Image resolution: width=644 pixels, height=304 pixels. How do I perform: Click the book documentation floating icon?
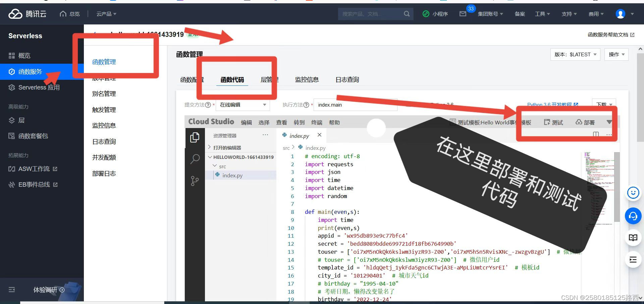coord(633,238)
